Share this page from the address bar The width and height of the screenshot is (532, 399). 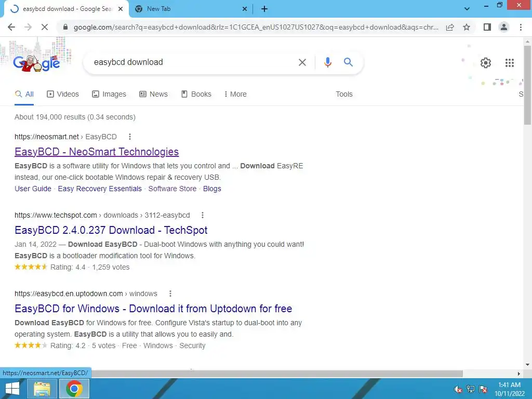point(450,27)
